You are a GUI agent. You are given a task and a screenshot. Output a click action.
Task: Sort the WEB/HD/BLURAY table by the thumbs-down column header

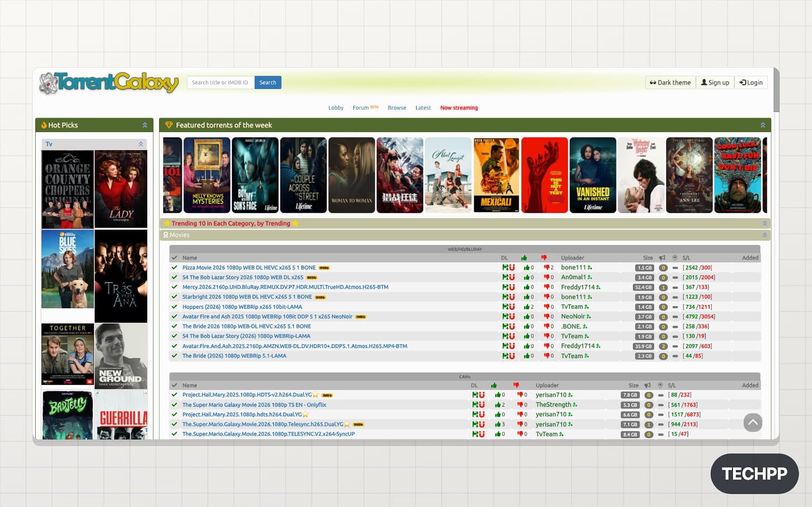click(544, 258)
